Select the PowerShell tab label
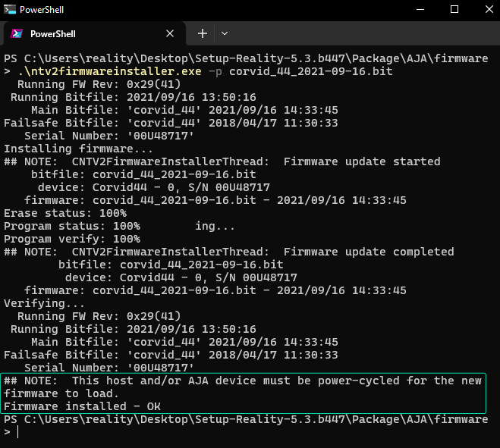The height and width of the screenshot is (448, 500). pyautogui.click(x=52, y=34)
